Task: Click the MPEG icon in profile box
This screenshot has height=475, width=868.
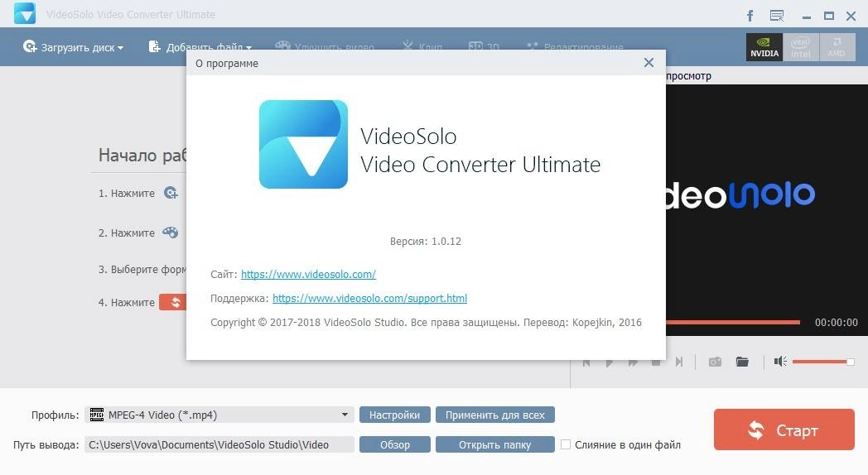Action: click(97, 415)
